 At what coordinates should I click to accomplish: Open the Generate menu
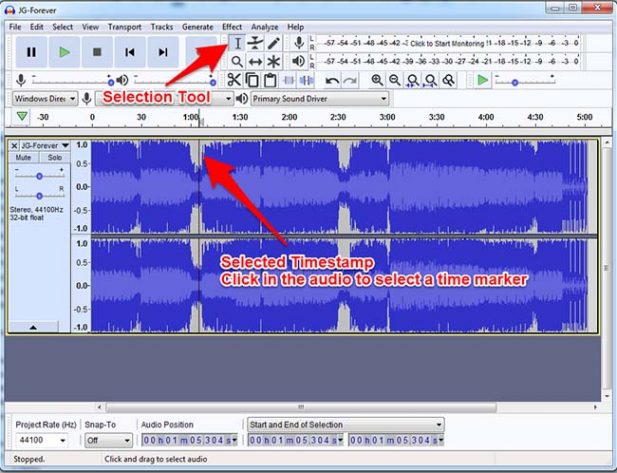click(x=198, y=27)
